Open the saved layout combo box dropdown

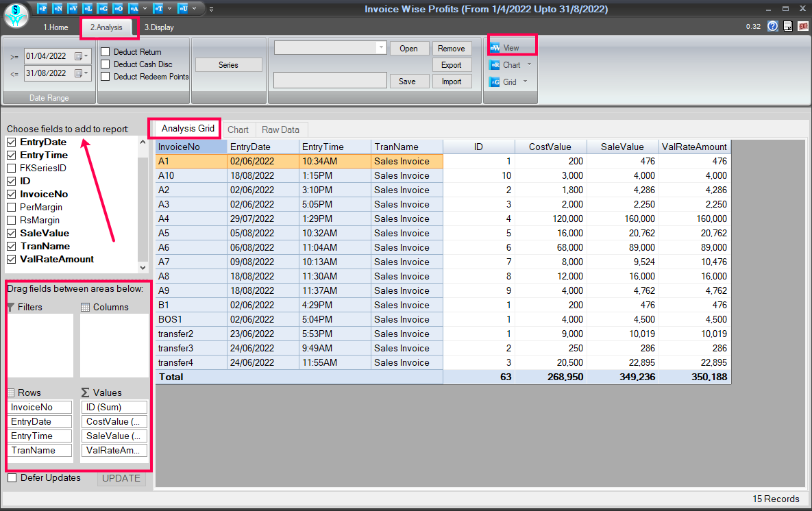click(381, 48)
